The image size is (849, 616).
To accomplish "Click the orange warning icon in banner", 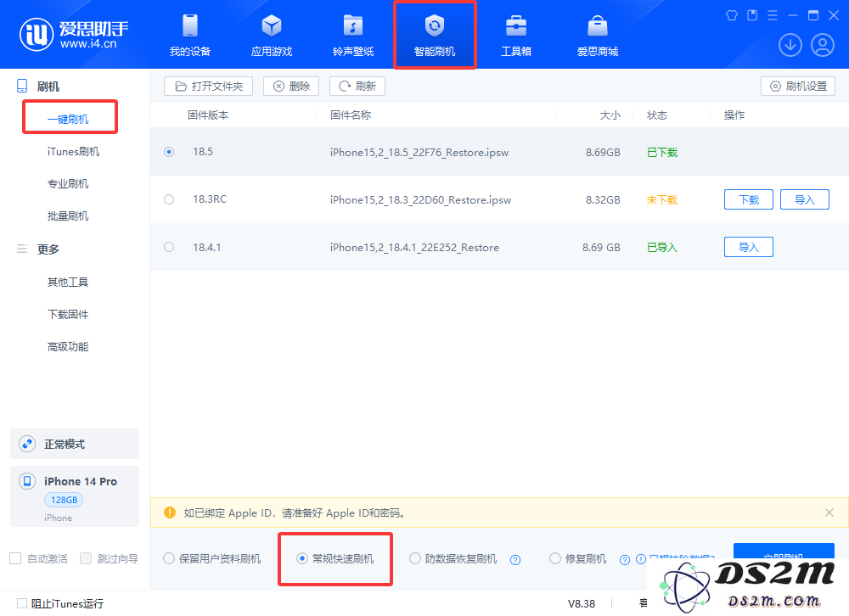I will click(x=170, y=512).
